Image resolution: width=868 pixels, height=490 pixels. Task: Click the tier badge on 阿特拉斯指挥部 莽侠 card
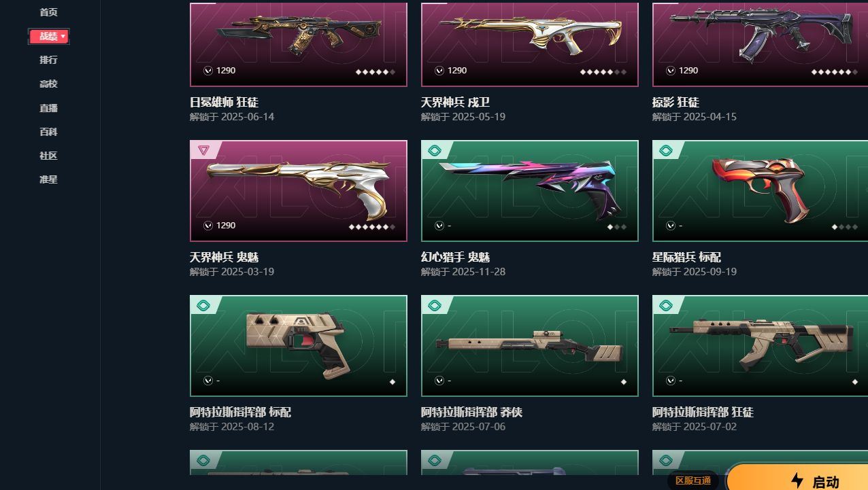click(435, 305)
